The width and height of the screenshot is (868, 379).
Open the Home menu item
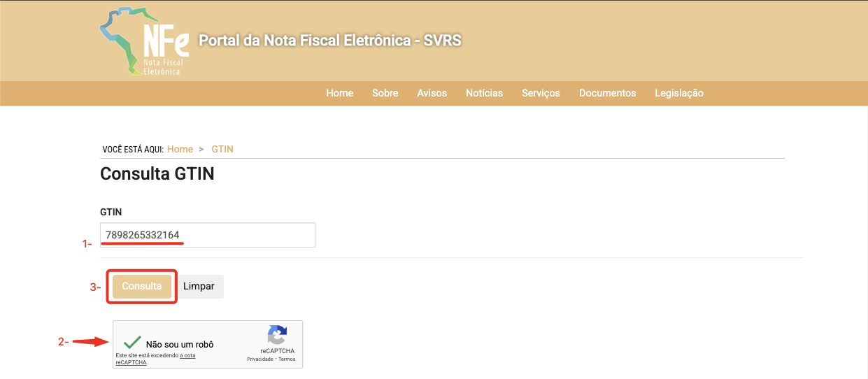340,93
